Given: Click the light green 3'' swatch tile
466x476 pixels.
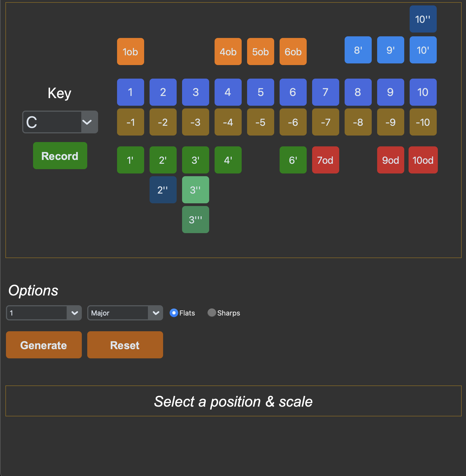Looking at the screenshot, I should tap(195, 190).
